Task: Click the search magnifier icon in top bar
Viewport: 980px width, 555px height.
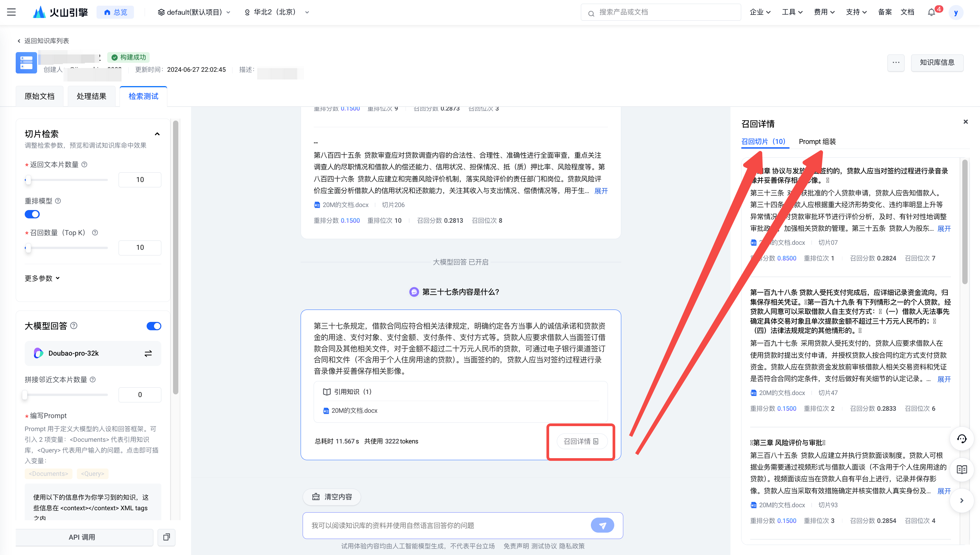Action: pyautogui.click(x=591, y=13)
